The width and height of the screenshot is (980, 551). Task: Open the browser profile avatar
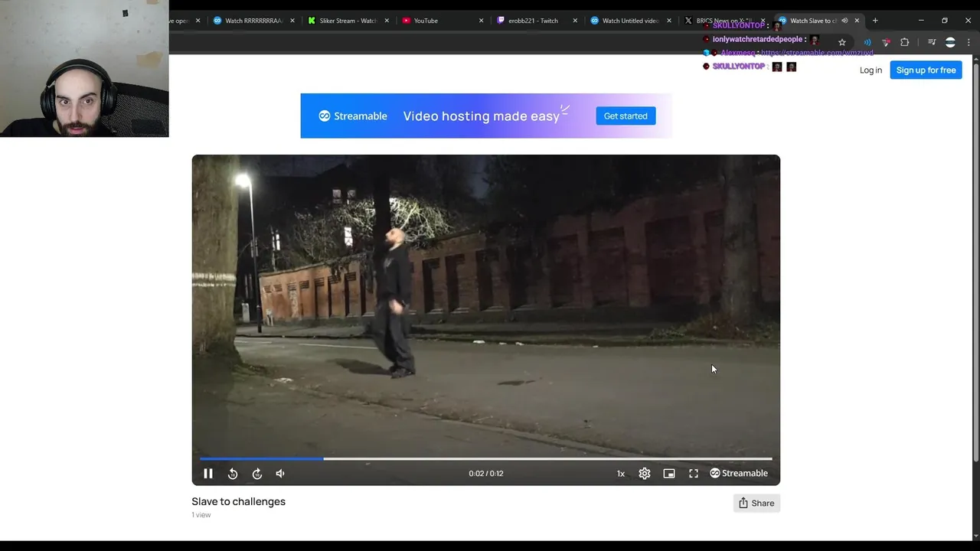pos(950,43)
